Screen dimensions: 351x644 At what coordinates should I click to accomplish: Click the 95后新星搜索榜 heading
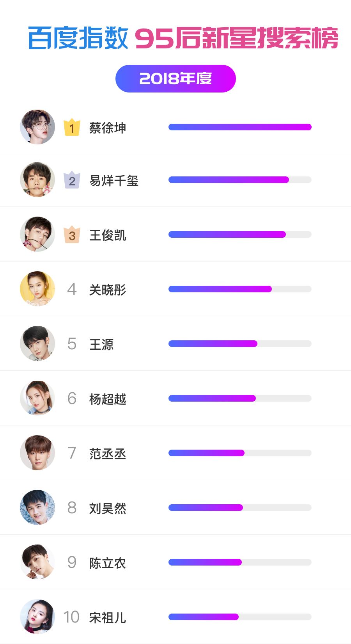coord(236,38)
